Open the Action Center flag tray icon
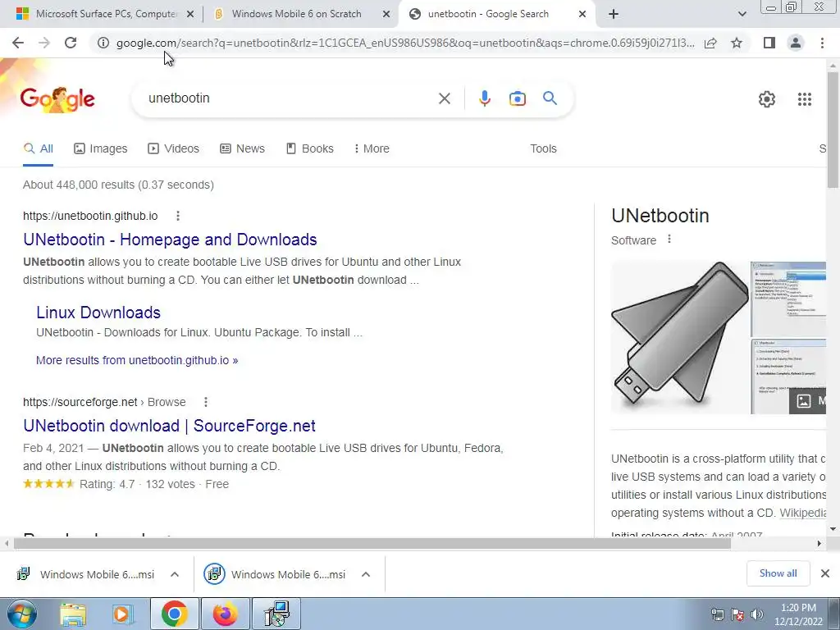 point(737,614)
